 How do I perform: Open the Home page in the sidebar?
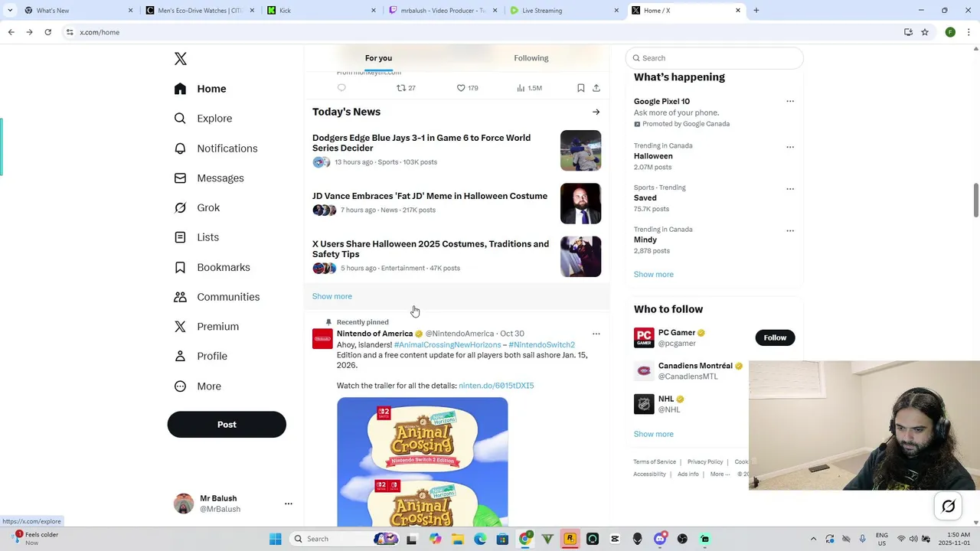pyautogui.click(x=201, y=89)
